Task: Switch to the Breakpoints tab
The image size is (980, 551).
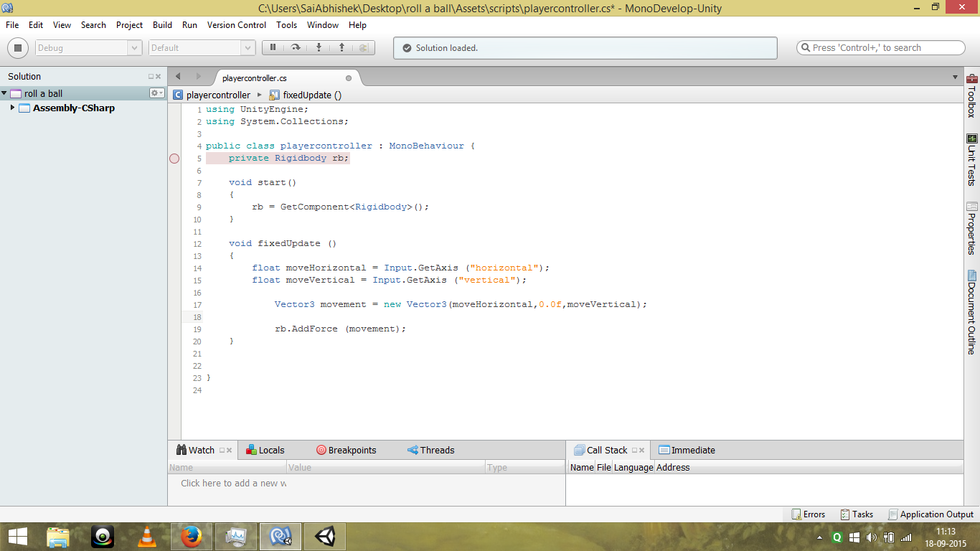Action: pos(347,451)
